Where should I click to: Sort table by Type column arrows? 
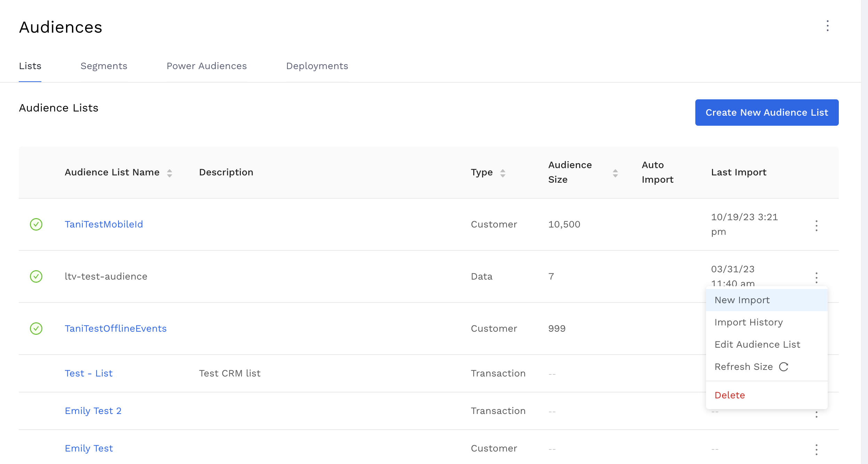tap(502, 173)
